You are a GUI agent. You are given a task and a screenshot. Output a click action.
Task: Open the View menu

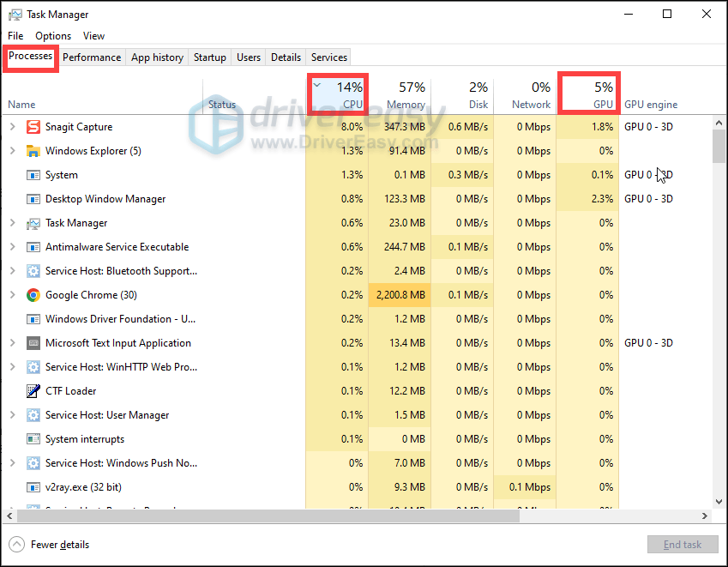pyautogui.click(x=93, y=35)
